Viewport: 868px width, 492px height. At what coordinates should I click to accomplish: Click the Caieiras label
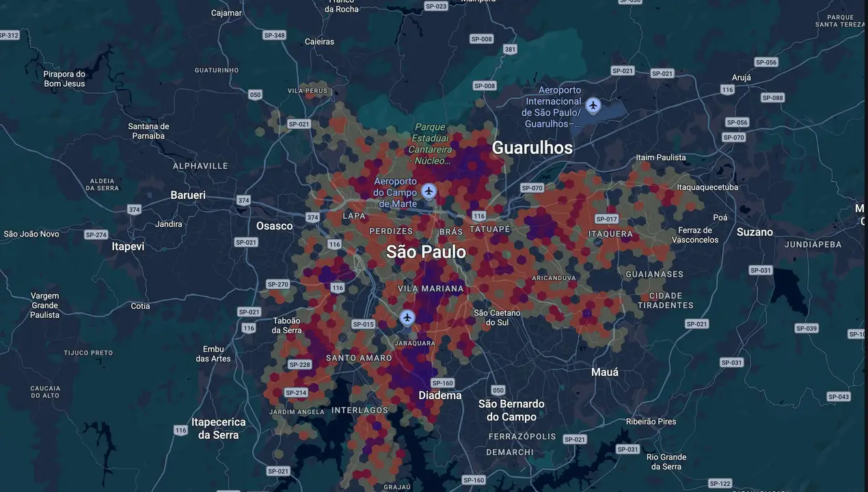319,42
